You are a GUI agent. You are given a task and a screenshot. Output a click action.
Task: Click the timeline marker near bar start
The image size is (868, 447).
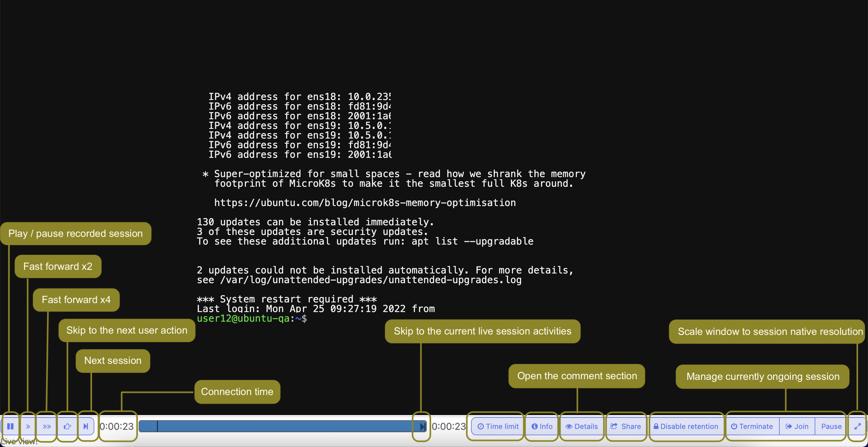click(157, 427)
